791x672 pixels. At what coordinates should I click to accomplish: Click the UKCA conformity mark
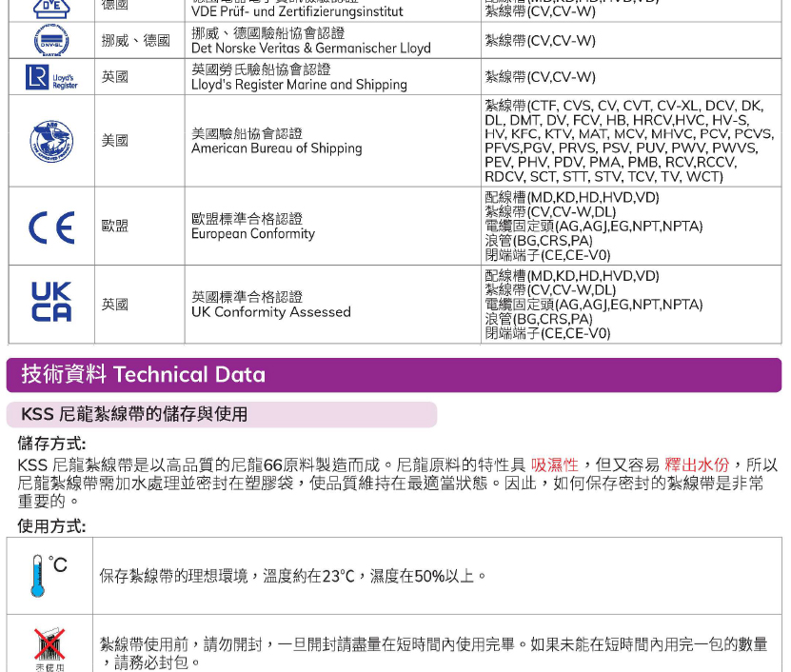tap(51, 302)
